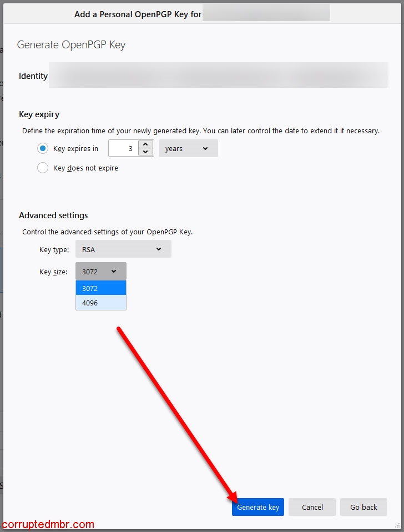404x532 pixels.
Task: Choose 4096 from the key size list
Action: [100, 303]
